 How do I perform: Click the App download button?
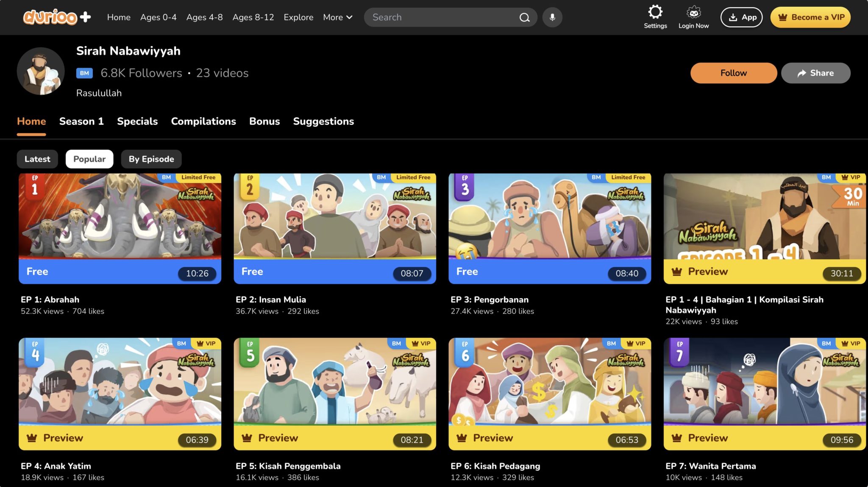[x=741, y=17]
